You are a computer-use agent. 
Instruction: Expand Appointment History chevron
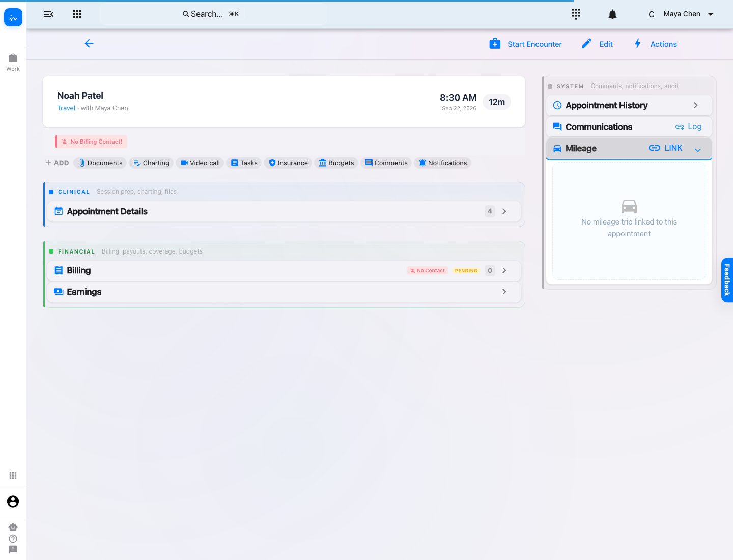[696, 105]
